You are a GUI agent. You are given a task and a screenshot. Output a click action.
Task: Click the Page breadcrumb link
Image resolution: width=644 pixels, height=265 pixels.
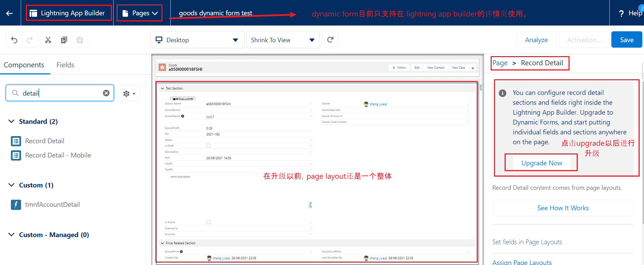tap(500, 63)
